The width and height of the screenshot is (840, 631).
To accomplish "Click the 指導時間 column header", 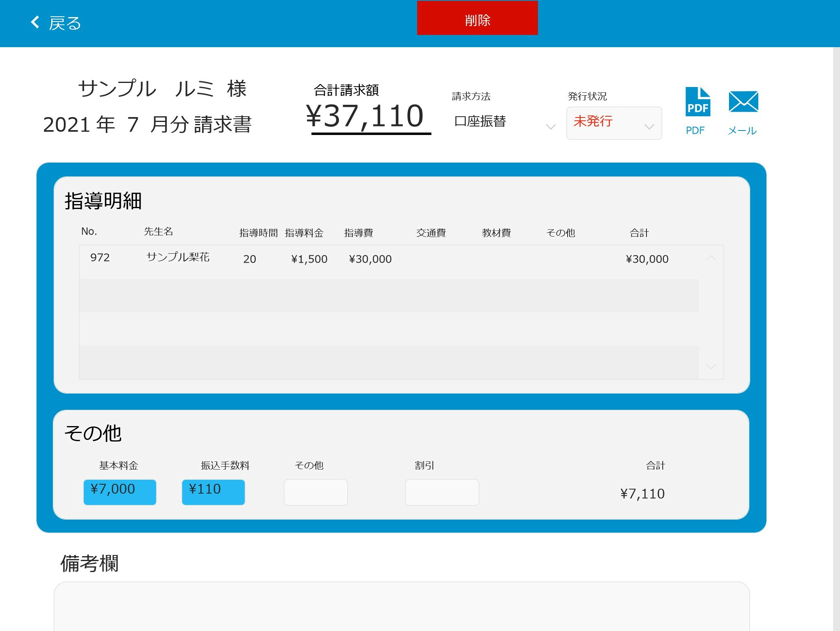I will click(258, 233).
